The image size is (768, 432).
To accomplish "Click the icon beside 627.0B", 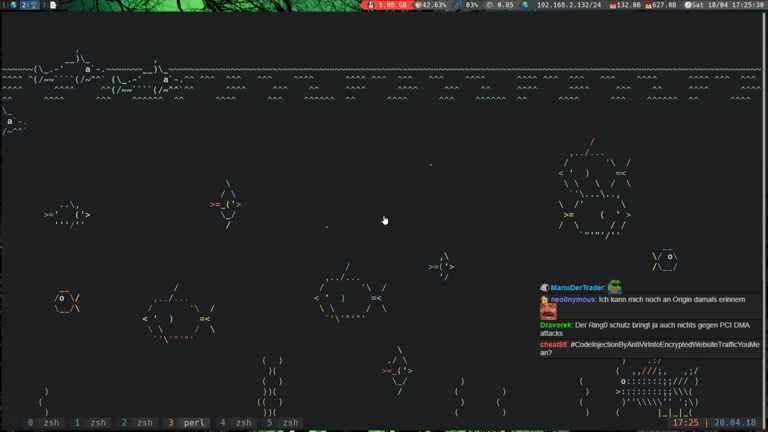I will pyautogui.click(x=648, y=5).
